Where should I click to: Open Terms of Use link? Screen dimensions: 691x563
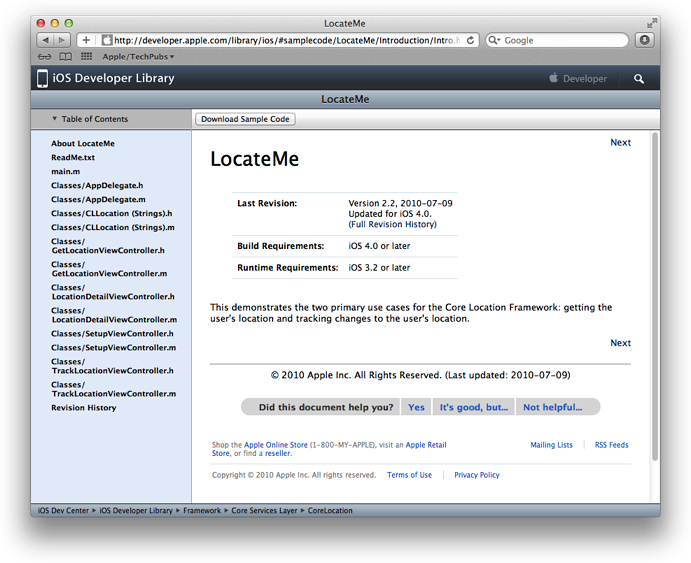[x=409, y=475]
